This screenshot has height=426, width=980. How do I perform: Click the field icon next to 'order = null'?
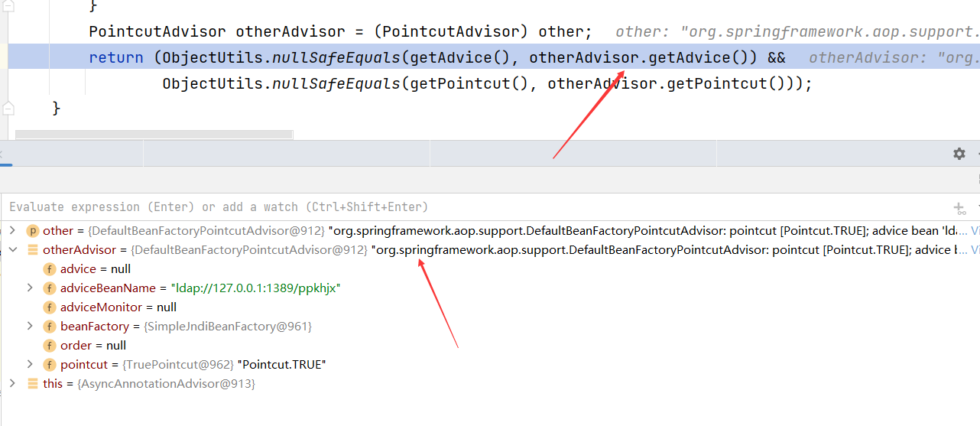(50, 345)
